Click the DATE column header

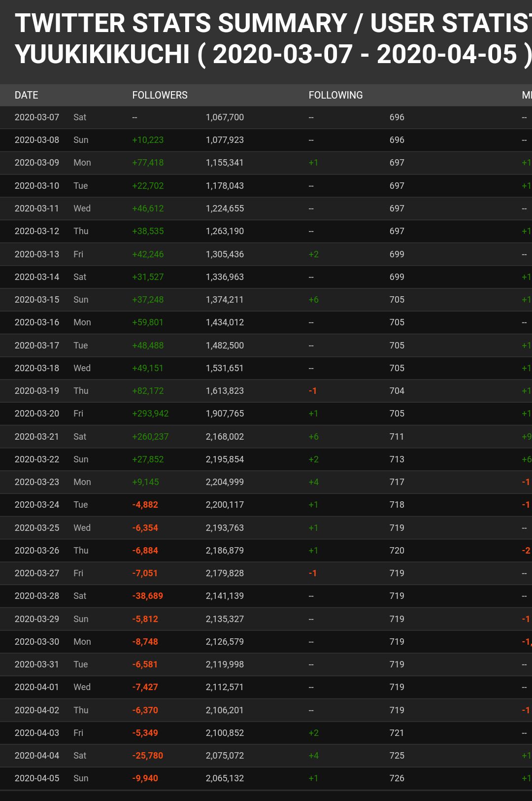pyautogui.click(x=27, y=95)
